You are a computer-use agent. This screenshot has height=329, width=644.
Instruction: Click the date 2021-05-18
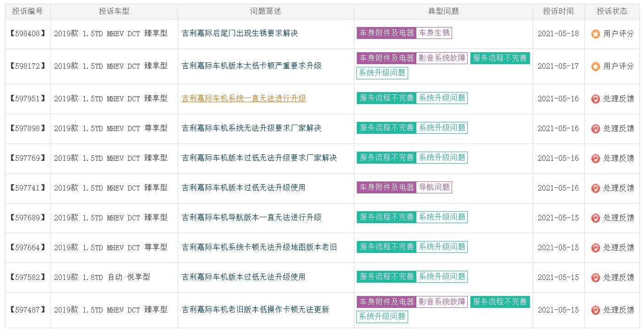pos(558,34)
